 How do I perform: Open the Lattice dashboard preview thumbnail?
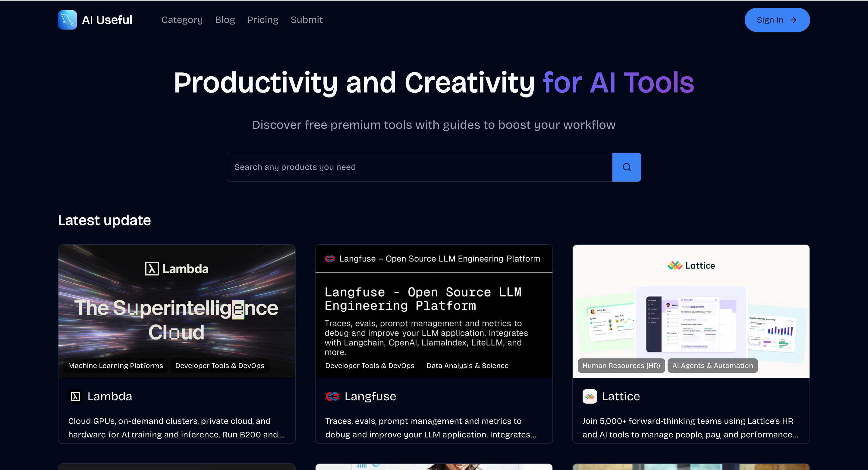(x=691, y=311)
